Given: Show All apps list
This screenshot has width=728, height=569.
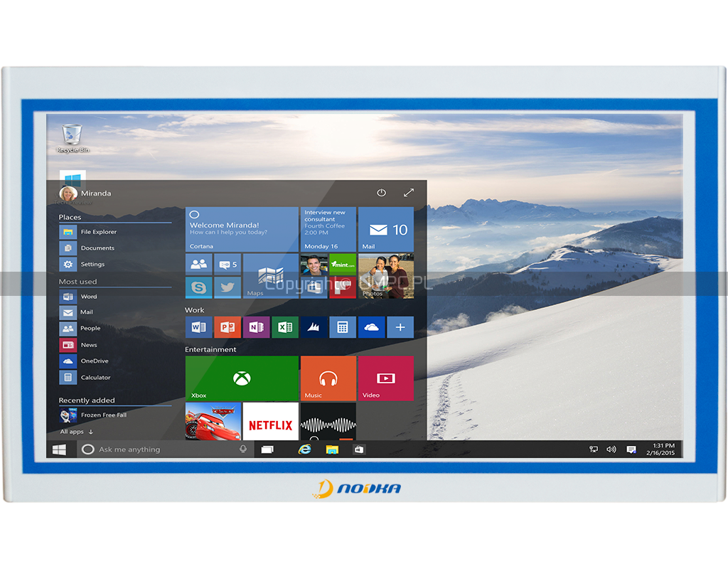Looking at the screenshot, I should (77, 432).
